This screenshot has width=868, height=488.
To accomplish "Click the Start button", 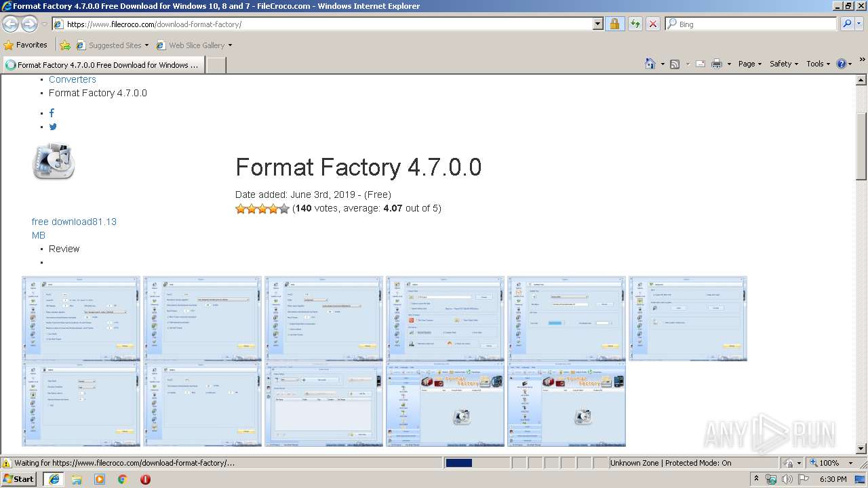I will (19, 479).
